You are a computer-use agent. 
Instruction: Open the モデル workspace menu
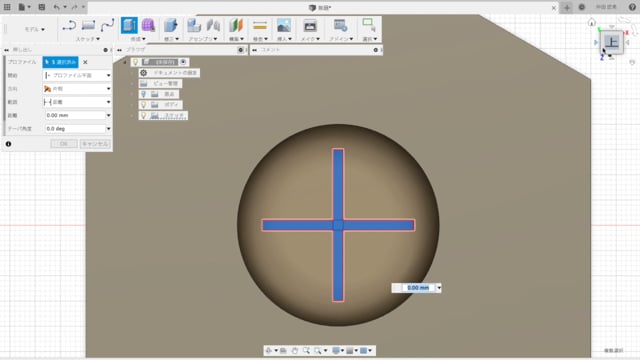[x=35, y=29]
